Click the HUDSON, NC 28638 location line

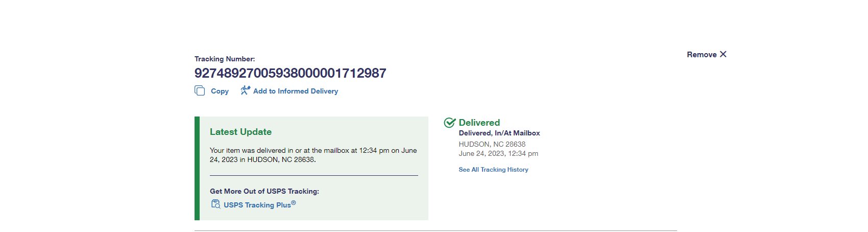[492, 144]
